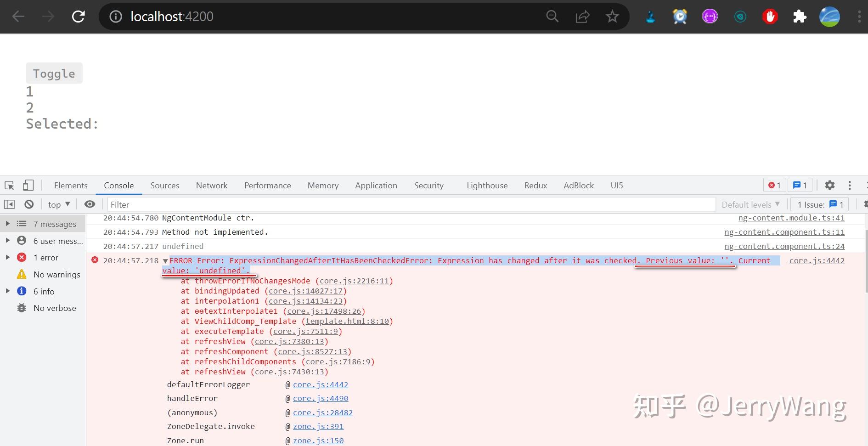The image size is (868, 446).
Task: Bookmark this page with the star icon
Action: click(x=612, y=17)
